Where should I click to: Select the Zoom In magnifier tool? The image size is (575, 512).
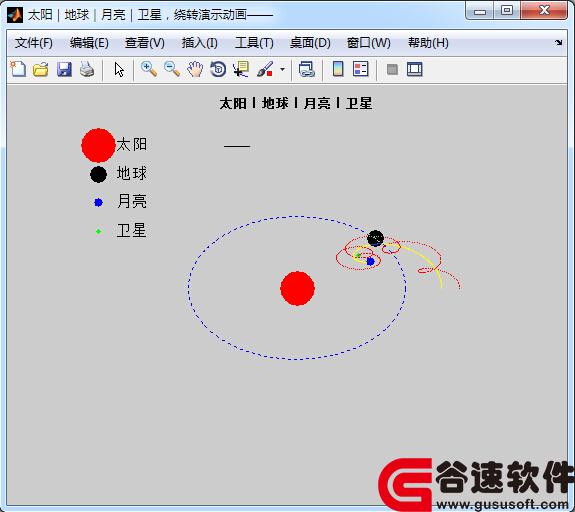pos(149,69)
